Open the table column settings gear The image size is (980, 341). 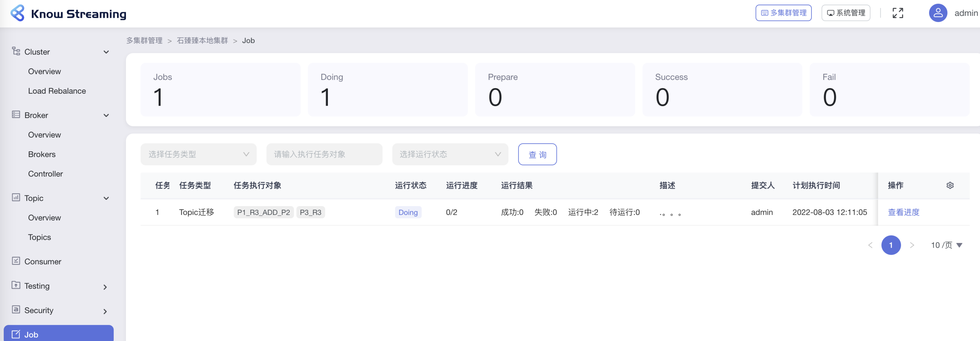pyautogui.click(x=950, y=185)
